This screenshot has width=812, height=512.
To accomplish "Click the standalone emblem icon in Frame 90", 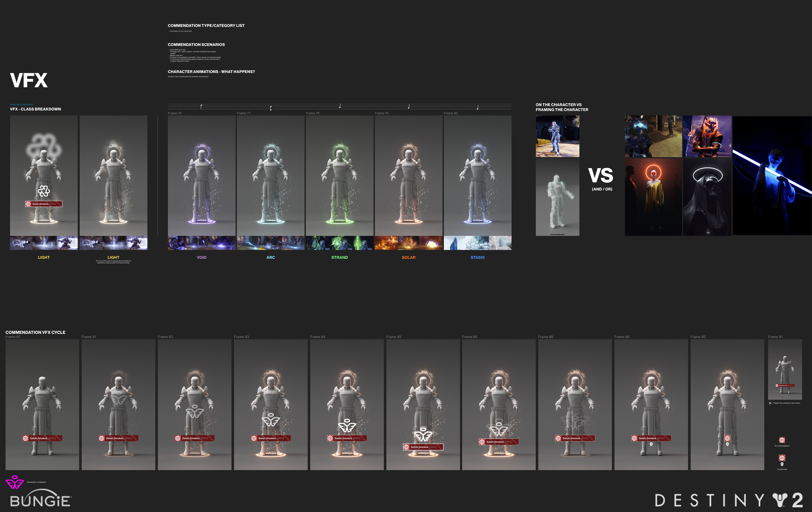I will coord(727,438).
